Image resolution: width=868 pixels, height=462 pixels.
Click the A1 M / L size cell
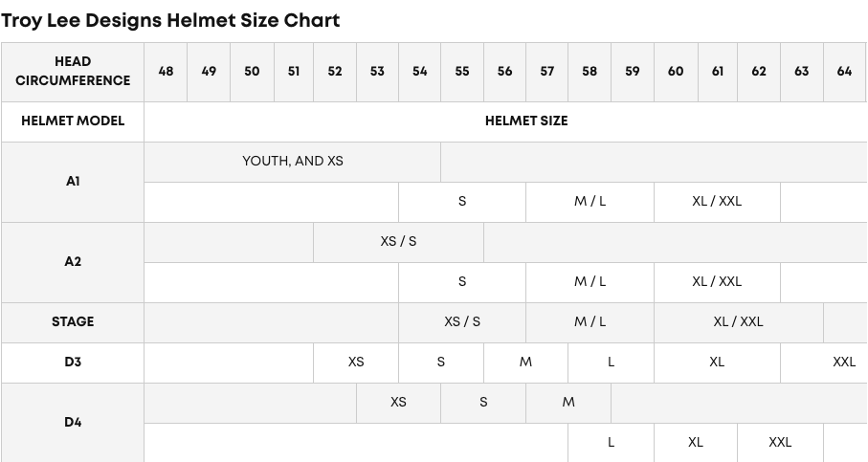pos(590,202)
